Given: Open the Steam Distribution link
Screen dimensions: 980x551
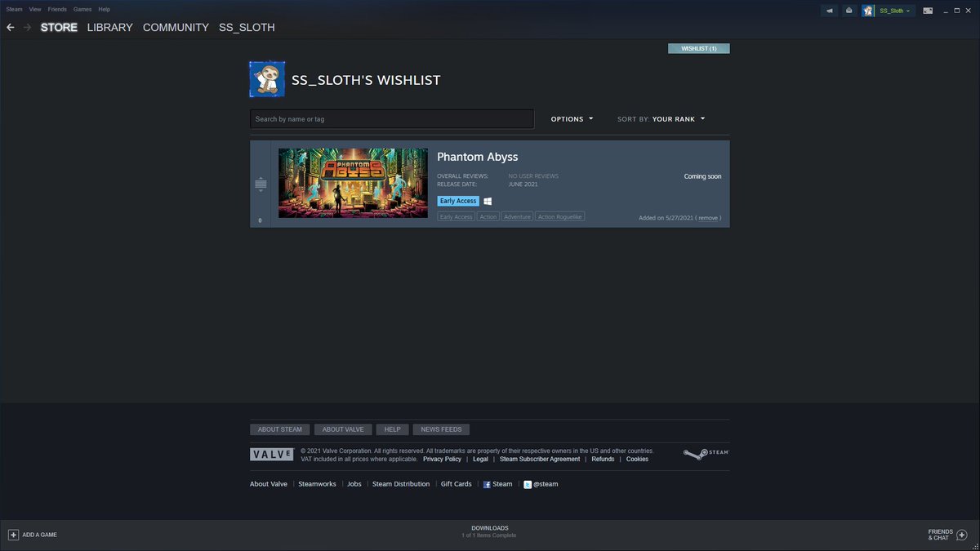Looking at the screenshot, I should point(401,484).
